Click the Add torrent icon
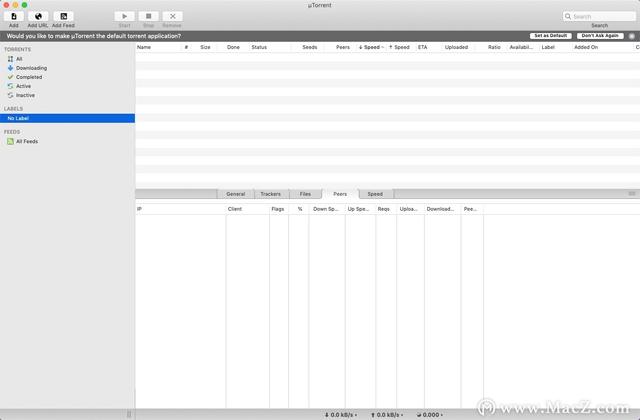640x420 pixels. tap(14, 16)
